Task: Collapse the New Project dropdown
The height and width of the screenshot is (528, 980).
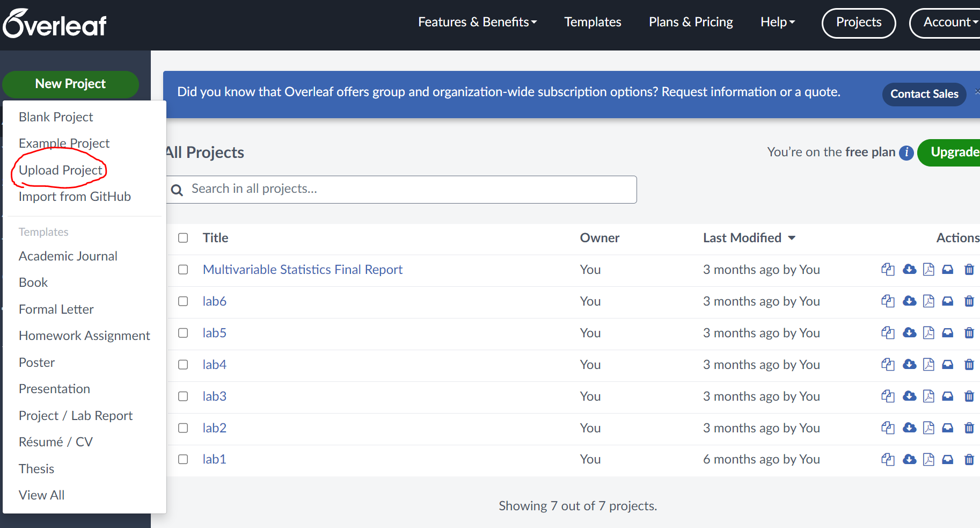Action: pyautogui.click(x=70, y=84)
